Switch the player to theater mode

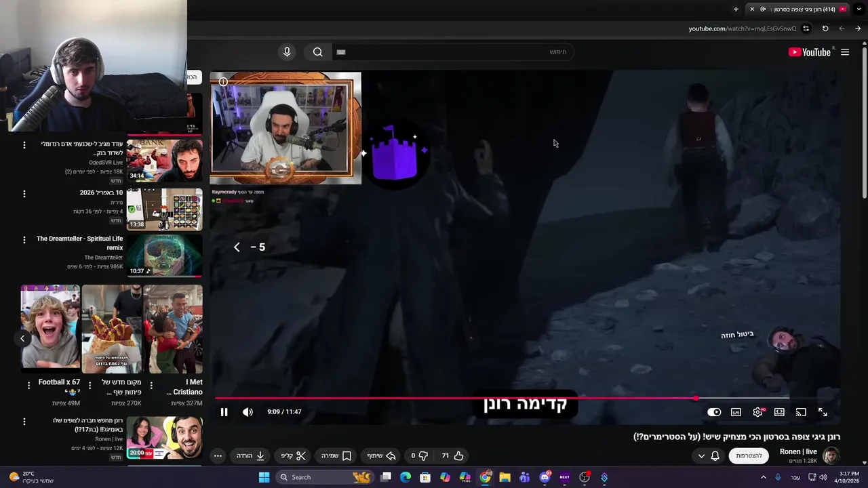779,412
